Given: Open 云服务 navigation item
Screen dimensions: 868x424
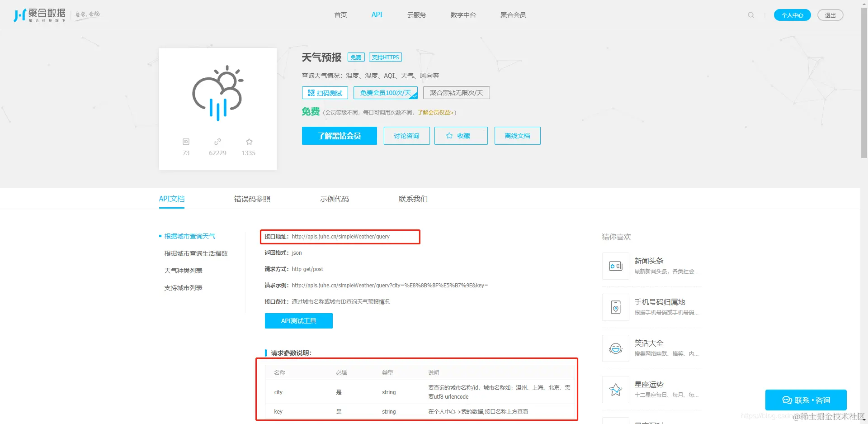Looking at the screenshot, I should click(x=417, y=15).
